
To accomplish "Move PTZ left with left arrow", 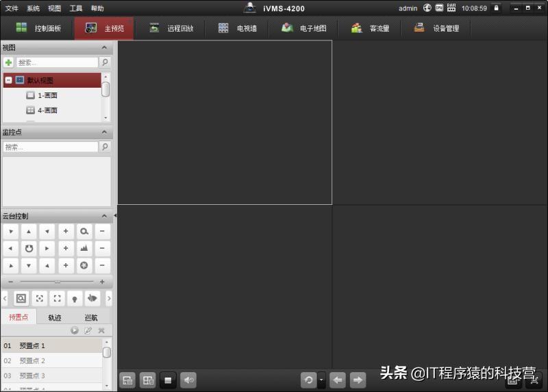I will click(x=10, y=248).
